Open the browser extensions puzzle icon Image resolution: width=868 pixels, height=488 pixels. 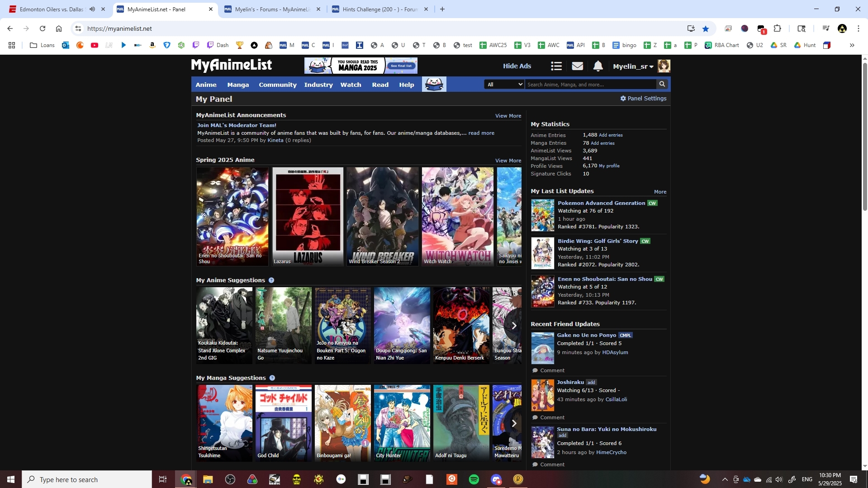click(x=777, y=28)
